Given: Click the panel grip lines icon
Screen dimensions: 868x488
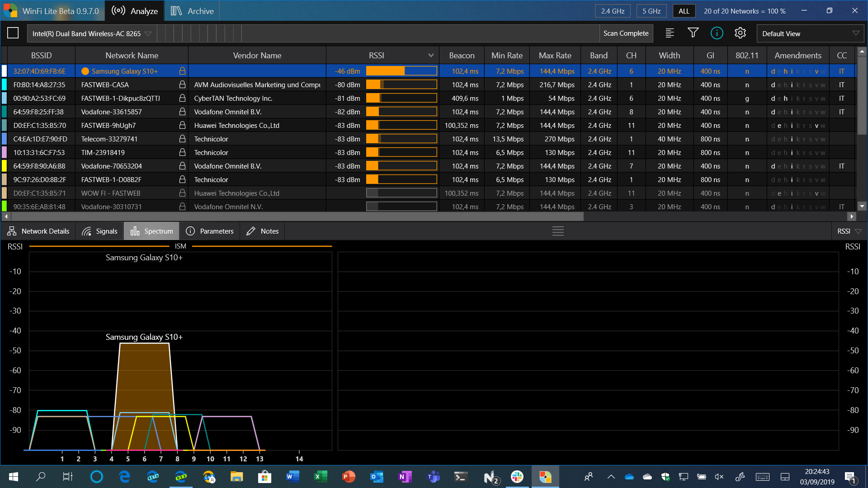Looking at the screenshot, I should (x=558, y=231).
